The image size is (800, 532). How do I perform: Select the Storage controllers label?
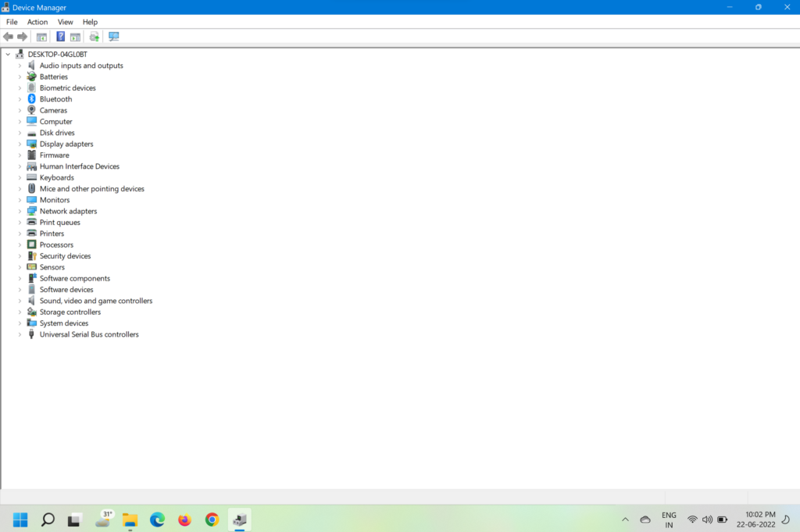tap(70, 312)
